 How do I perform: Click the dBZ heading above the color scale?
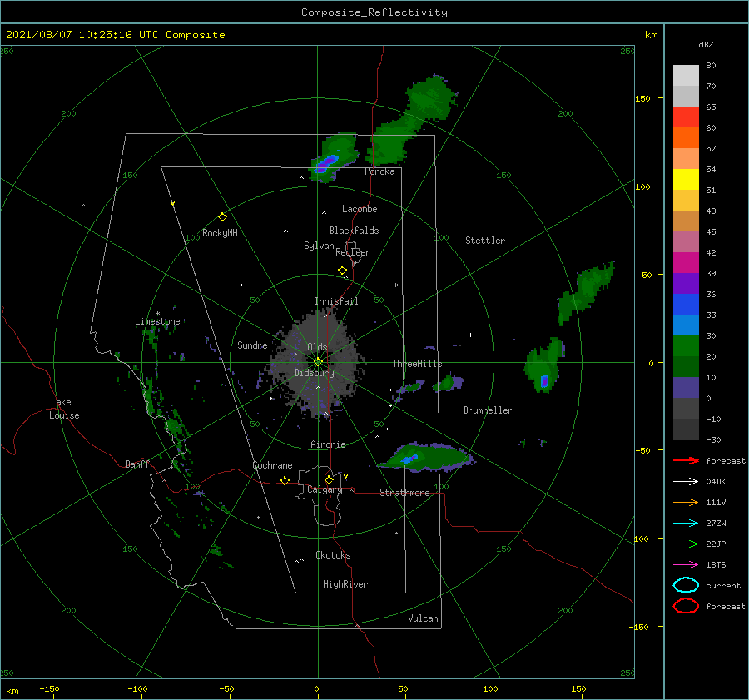pyautogui.click(x=706, y=44)
